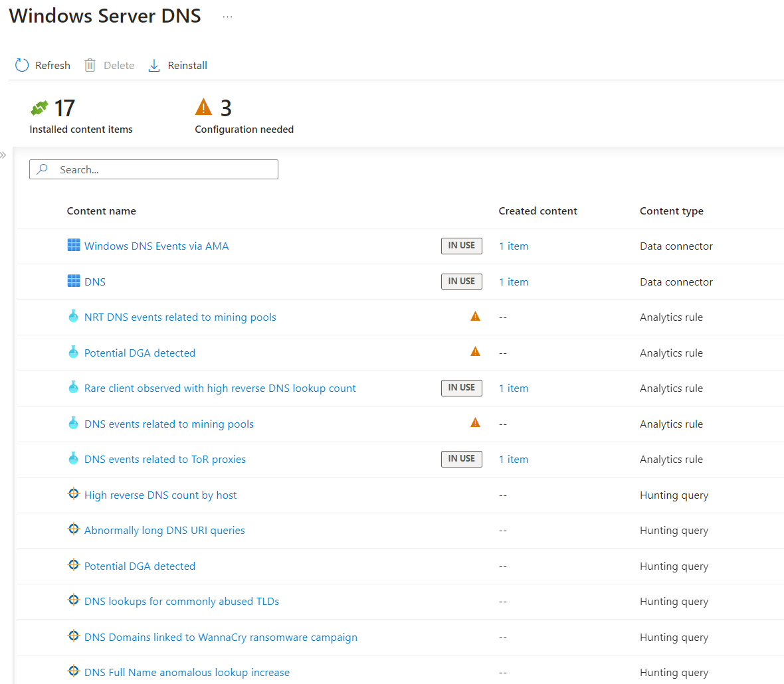This screenshot has height=684, width=784.
Task: Open DNS Full Name anomalous lookup increase
Action: pyautogui.click(x=187, y=673)
